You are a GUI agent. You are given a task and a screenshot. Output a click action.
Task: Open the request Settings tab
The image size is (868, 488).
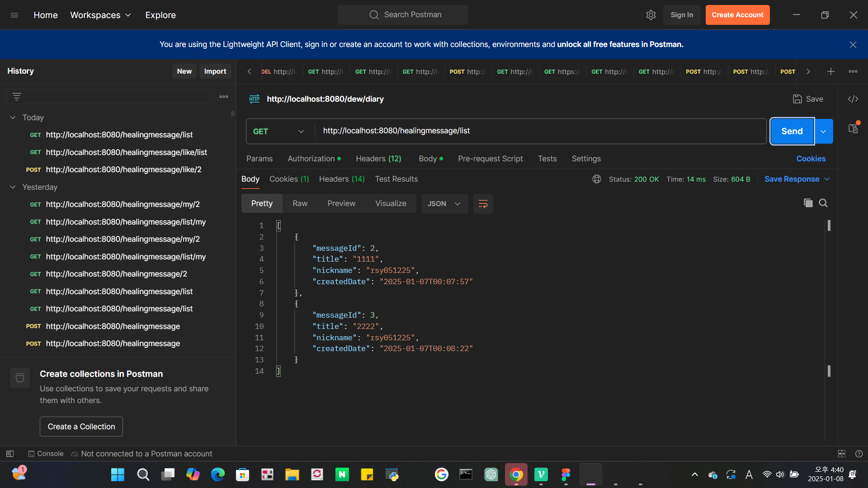[x=586, y=159]
